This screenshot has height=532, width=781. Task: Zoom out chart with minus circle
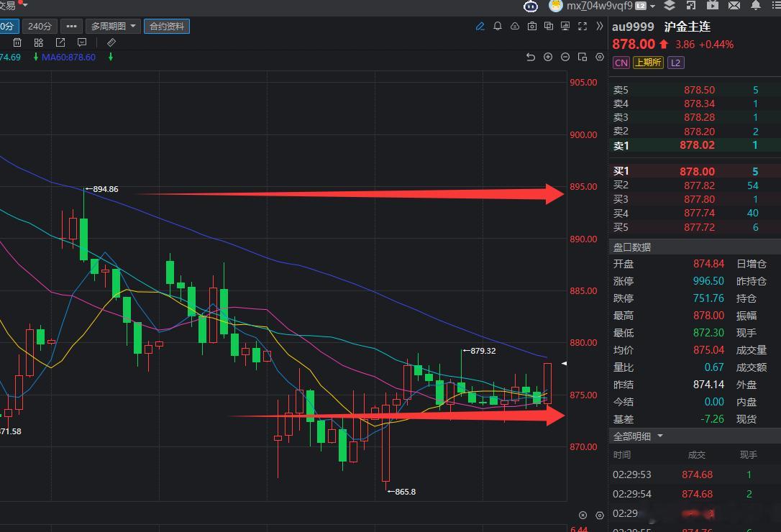(565, 58)
